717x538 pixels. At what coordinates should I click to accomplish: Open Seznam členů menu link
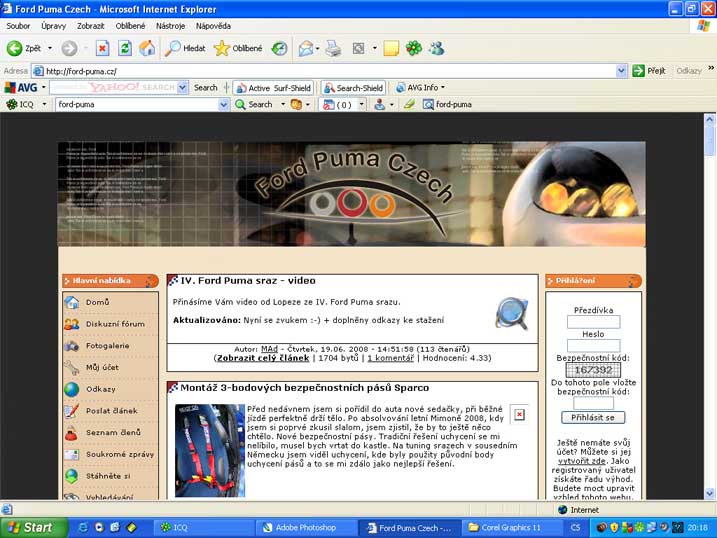click(113, 432)
